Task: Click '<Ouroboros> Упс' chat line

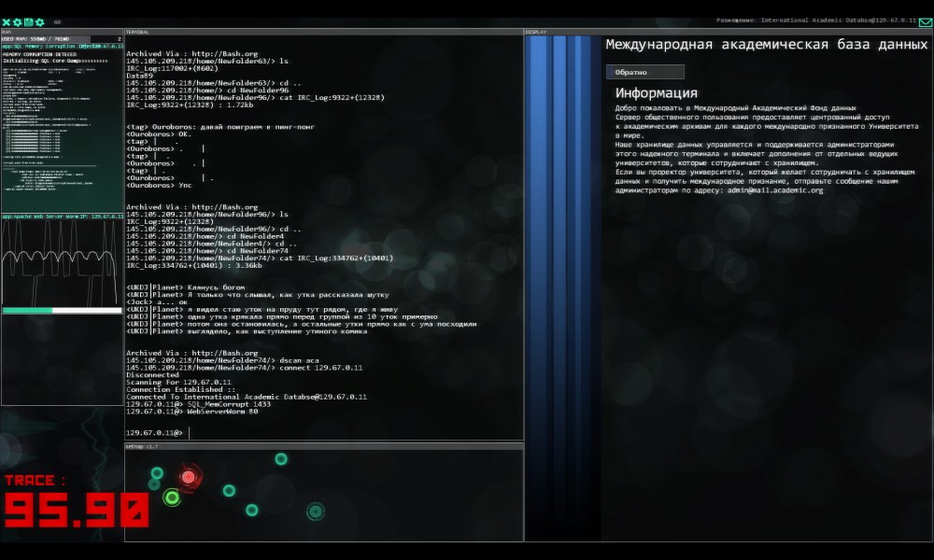Action: (159, 185)
